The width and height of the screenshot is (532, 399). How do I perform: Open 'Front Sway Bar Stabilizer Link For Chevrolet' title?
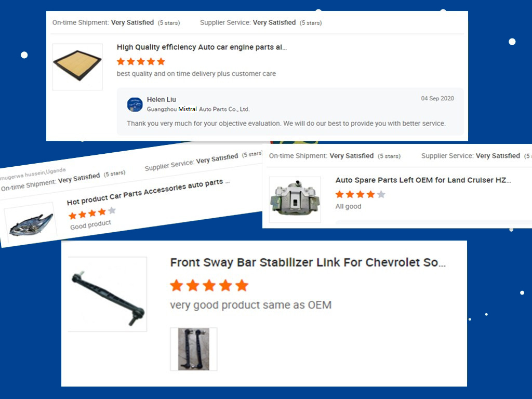(x=308, y=262)
